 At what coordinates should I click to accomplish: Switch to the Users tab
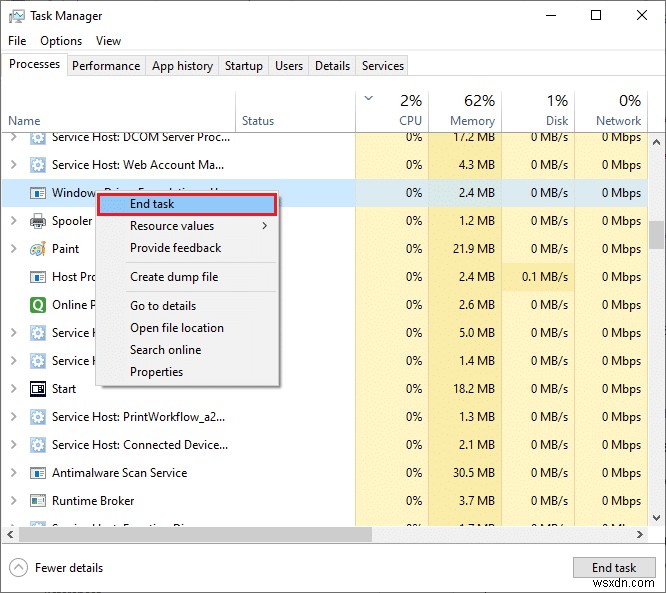[x=289, y=66]
